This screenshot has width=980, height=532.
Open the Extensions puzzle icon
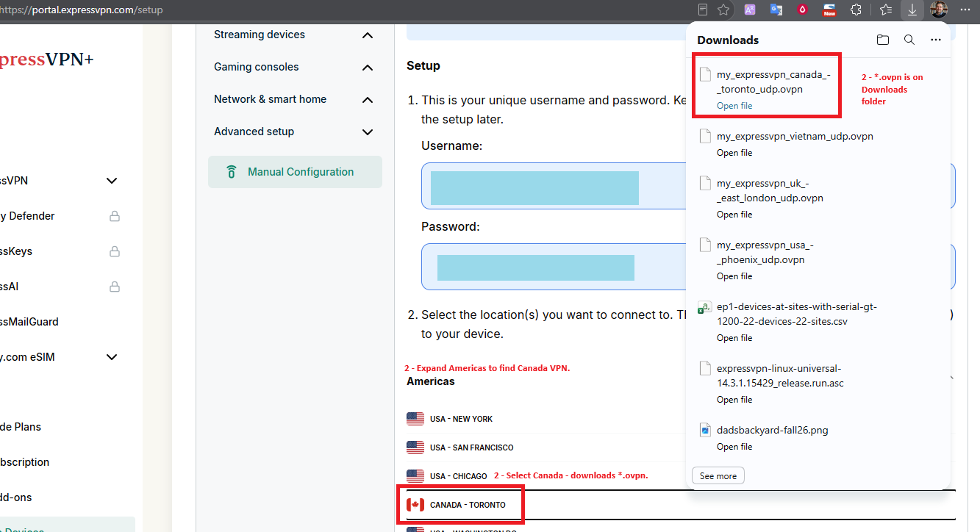(x=856, y=10)
